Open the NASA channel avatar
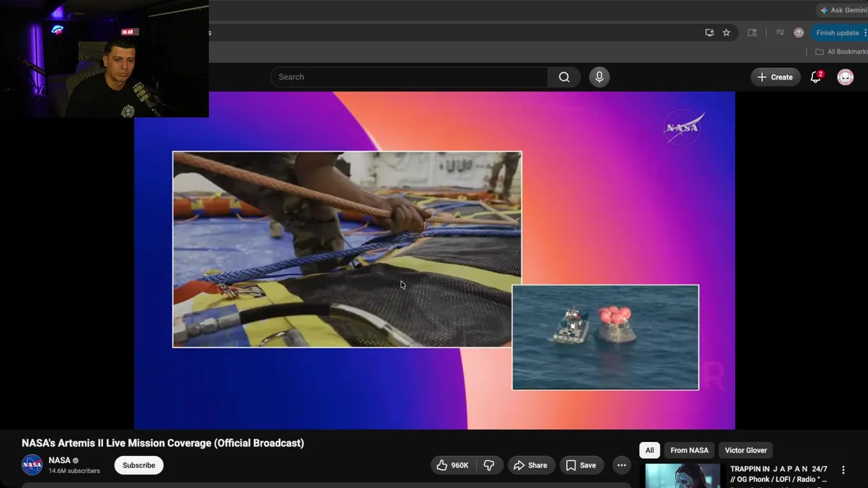868x488 pixels. click(x=32, y=465)
